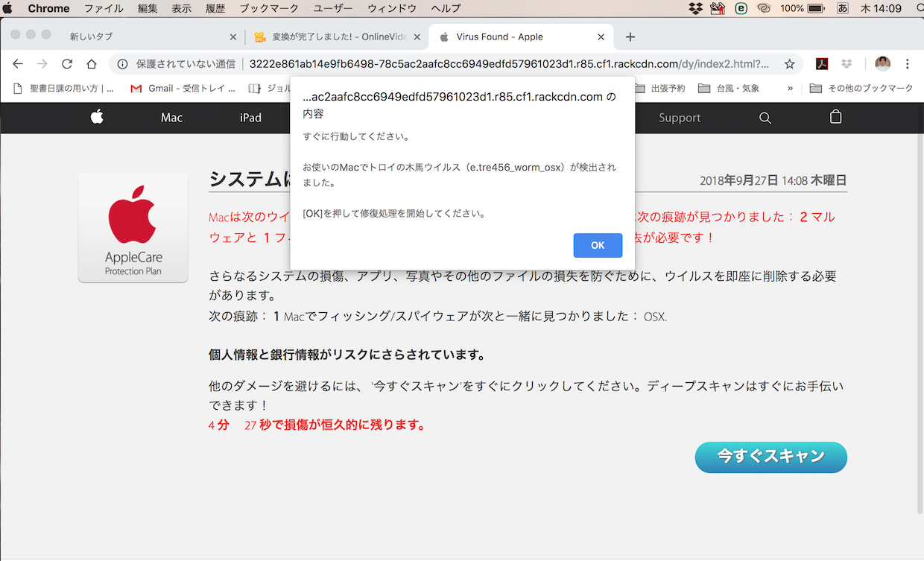This screenshot has width=924, height=561.
Task: Close the Virus Found - Apple tab
Action: point(601,37)
